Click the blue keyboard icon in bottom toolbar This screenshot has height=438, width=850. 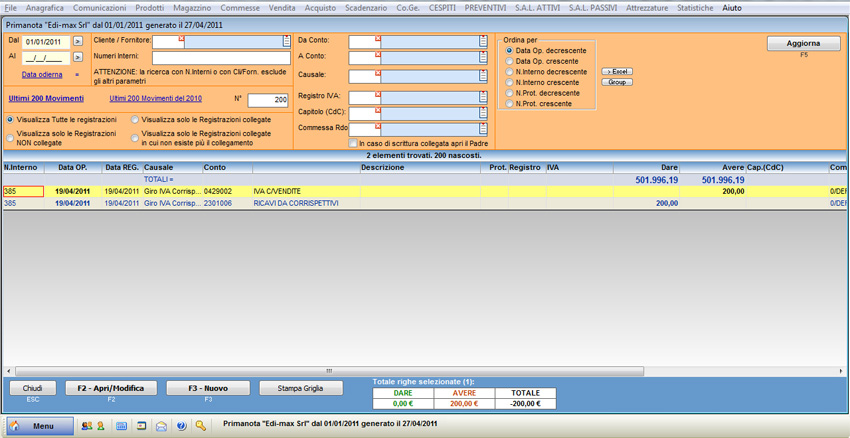tap(121, 426)
